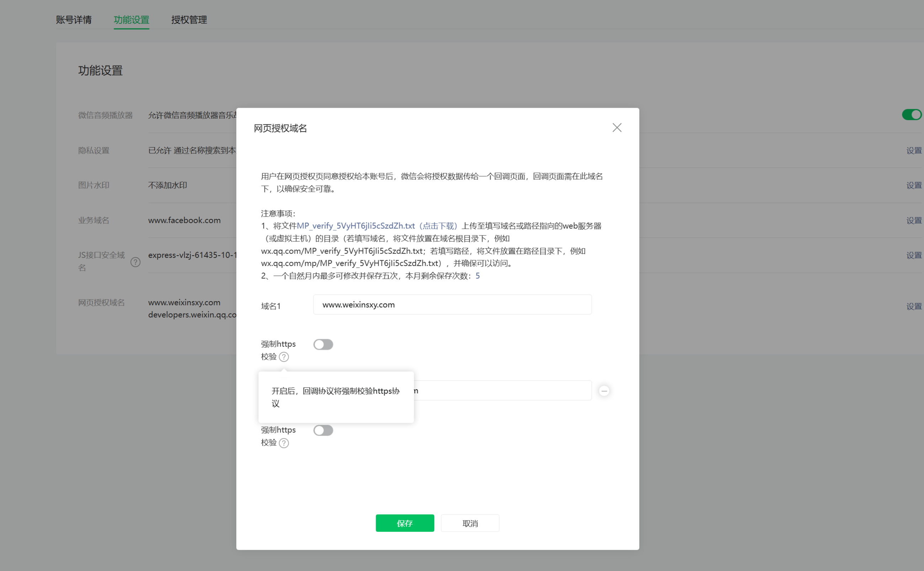Download MP_verify txt file link
This screenshot has width=924, height=571.
(x=377, y=226)
